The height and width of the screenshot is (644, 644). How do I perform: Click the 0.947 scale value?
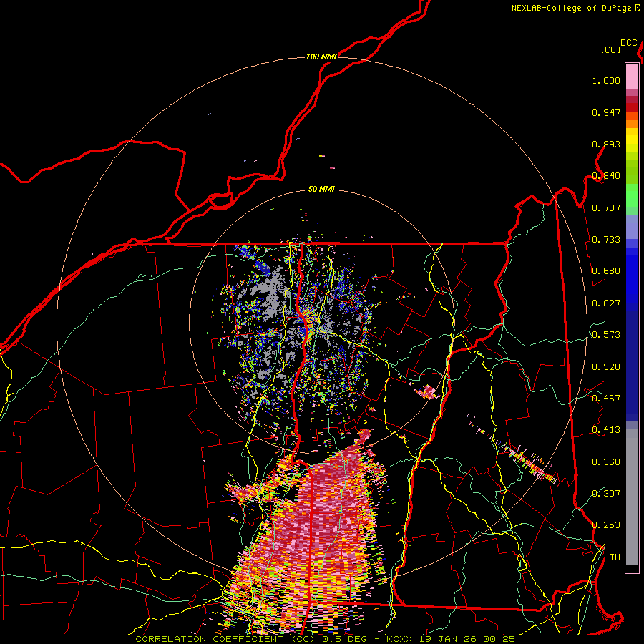(x=606, y=112)
